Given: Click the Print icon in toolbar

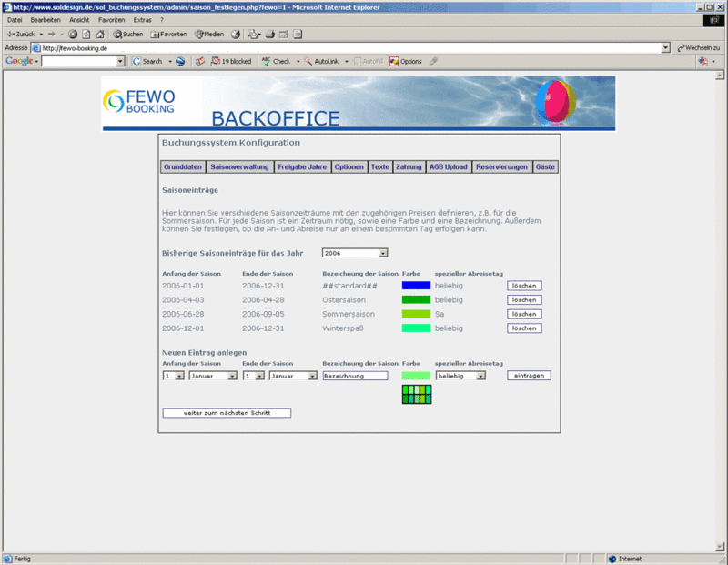Looking at the screenshot, I should click(270, 35).
